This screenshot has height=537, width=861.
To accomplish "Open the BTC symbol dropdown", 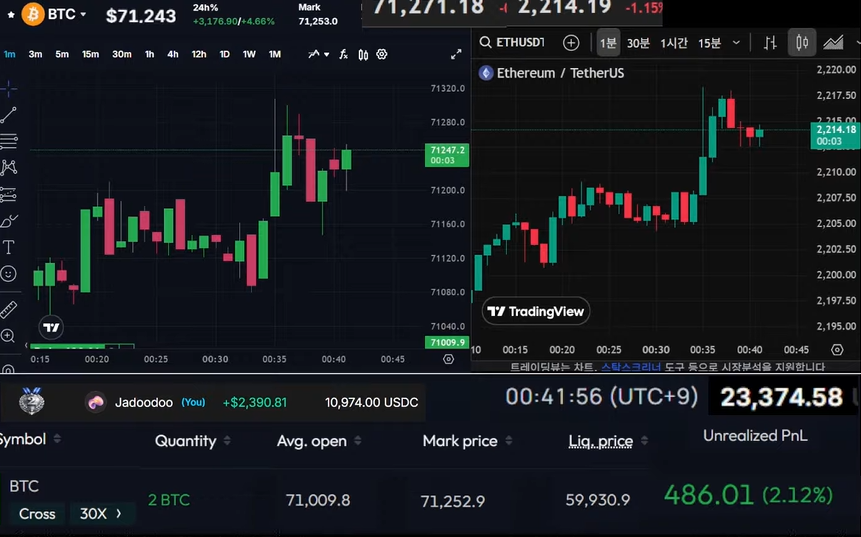I will (83, 14).
